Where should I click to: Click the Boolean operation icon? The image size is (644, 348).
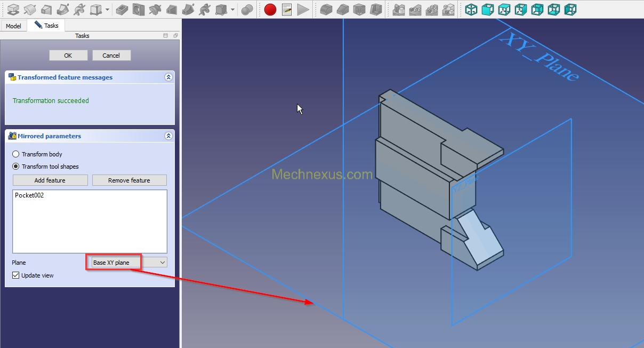point(247,9)
